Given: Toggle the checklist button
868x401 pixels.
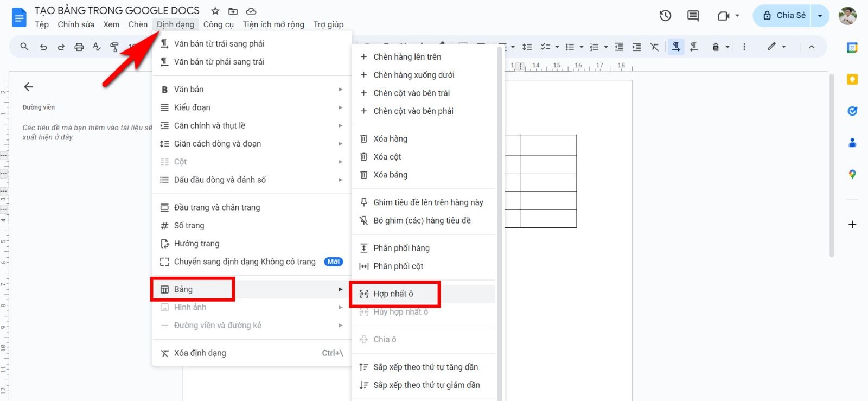Looking at the screenshot, I should 545,47.
